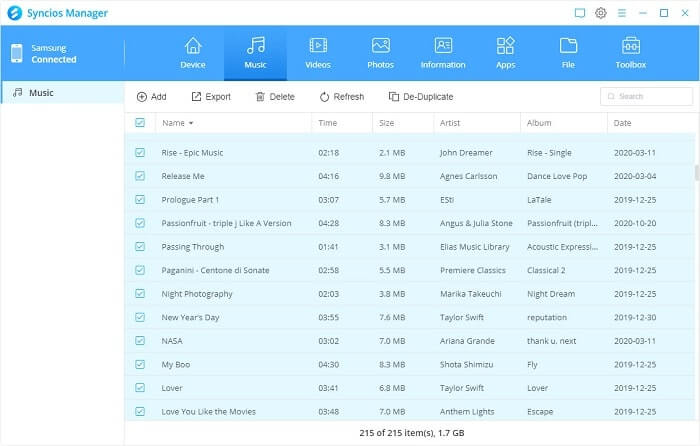Screen dimensions: 700x446
Task: Uncheck the Love You Like the Movies checkbox
Action: pos(140,411)
